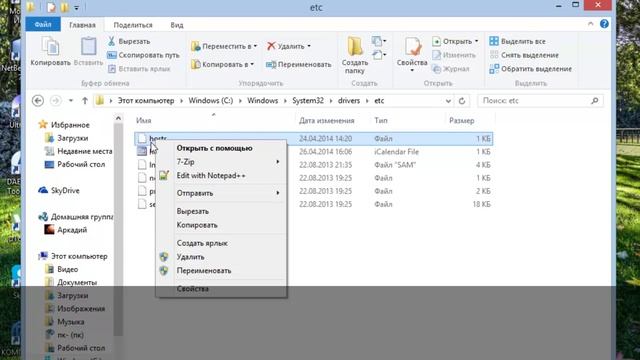Collapse the ribbon with the chevron
Viewport: 640px width, 360px height.
591,24
